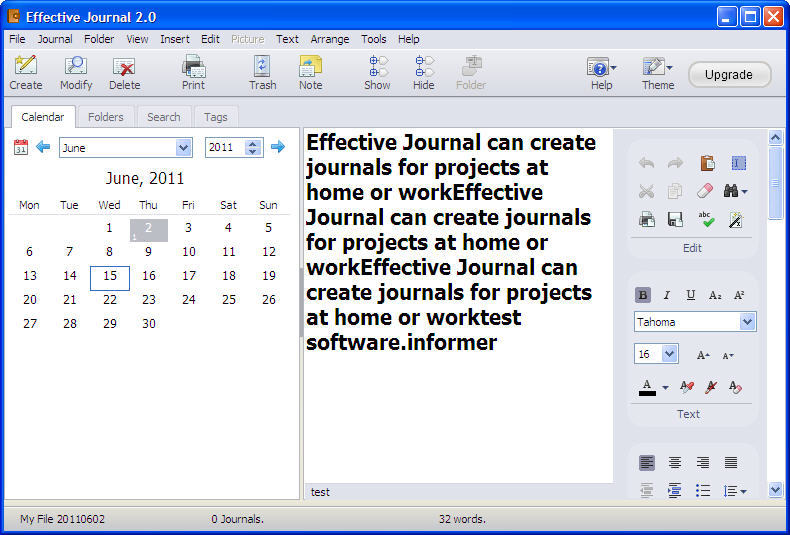Click the eraser Clear icon in Edit panel
The width and height of the screenshot is (790, 535).
click(x=705, y=191)
